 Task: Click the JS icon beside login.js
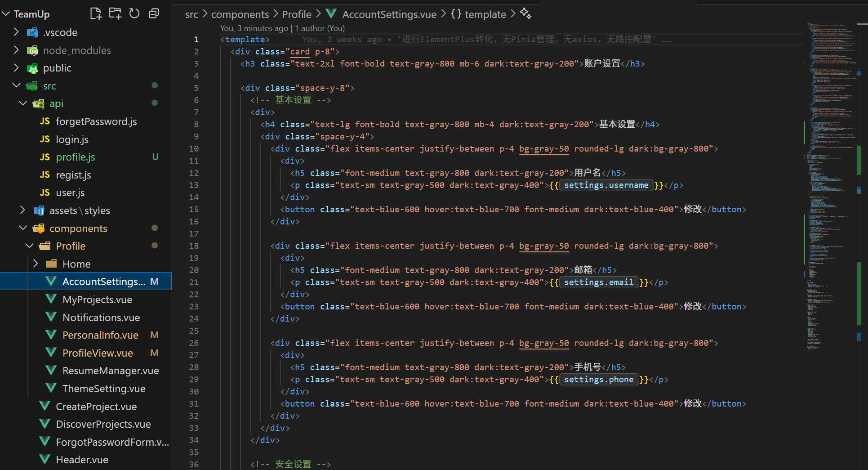coord(45,139)
